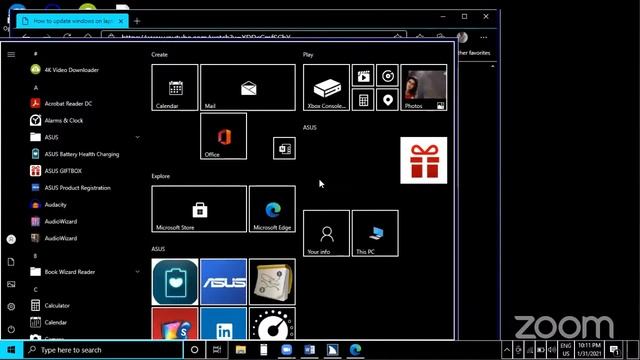Open the blue ASUS logo tile
Image resolution: width=640 pixels, height=360 pixels.
[223, 282]
